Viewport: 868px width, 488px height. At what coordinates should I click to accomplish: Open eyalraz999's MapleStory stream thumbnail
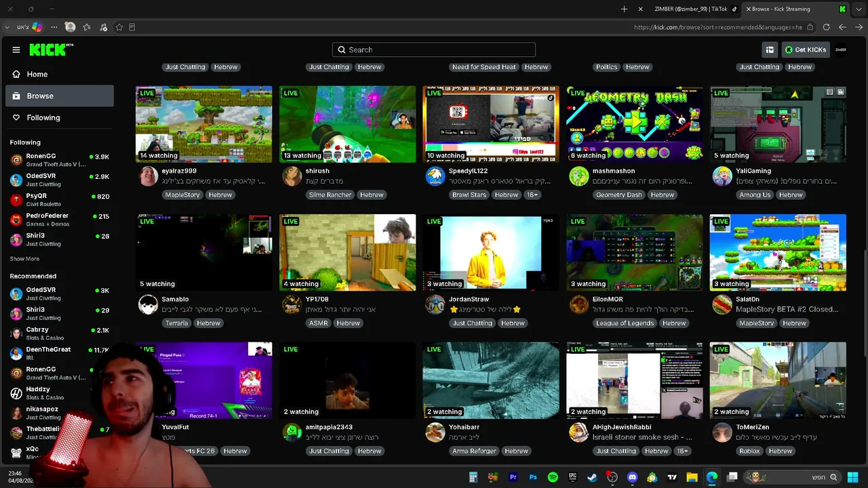[204, 124]
